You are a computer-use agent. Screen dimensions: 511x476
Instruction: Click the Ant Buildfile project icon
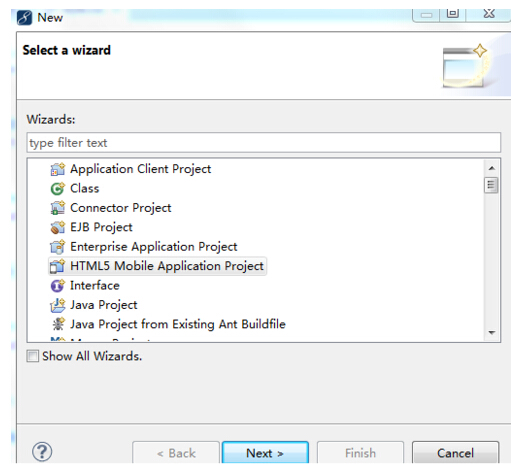click(x=58, y=324)
